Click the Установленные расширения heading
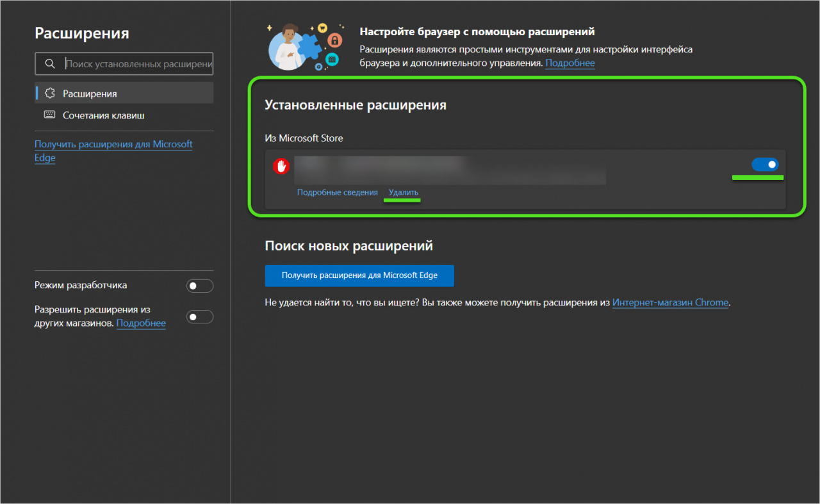The width and height of the screenshot is (820, 504). [x=356, y=105]
